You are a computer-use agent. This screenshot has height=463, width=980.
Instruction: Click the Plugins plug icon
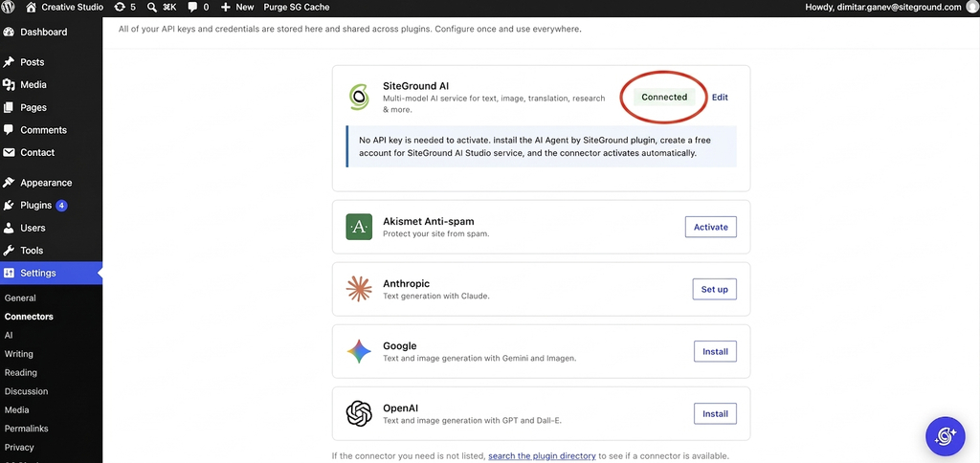9,206
